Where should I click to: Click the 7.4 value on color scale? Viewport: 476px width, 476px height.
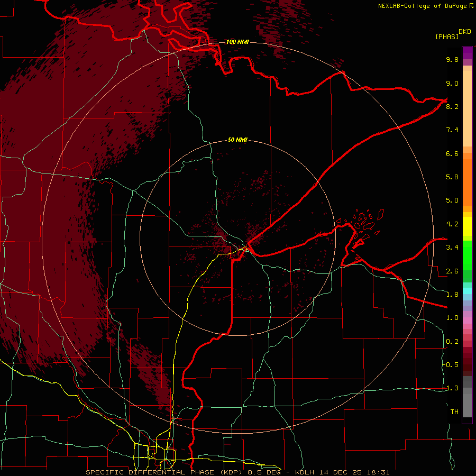pyautogui.click(x=452, y=130)
